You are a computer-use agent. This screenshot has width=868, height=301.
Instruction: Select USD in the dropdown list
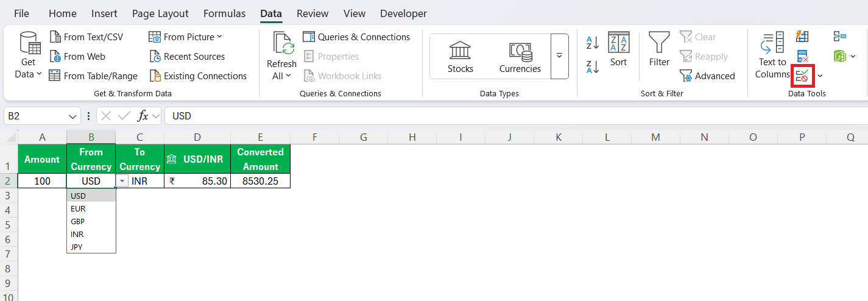click(91, 196)
